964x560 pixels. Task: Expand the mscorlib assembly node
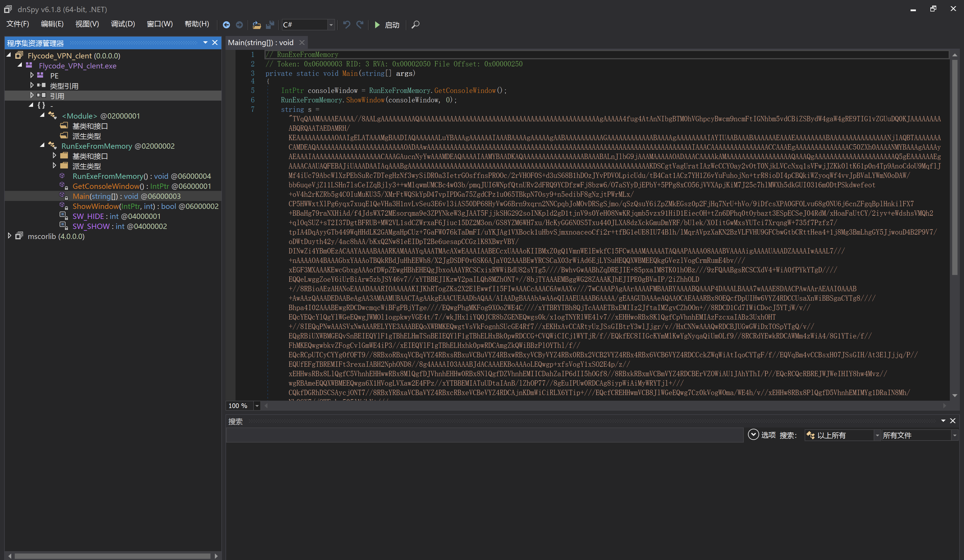tap(9, 236)
